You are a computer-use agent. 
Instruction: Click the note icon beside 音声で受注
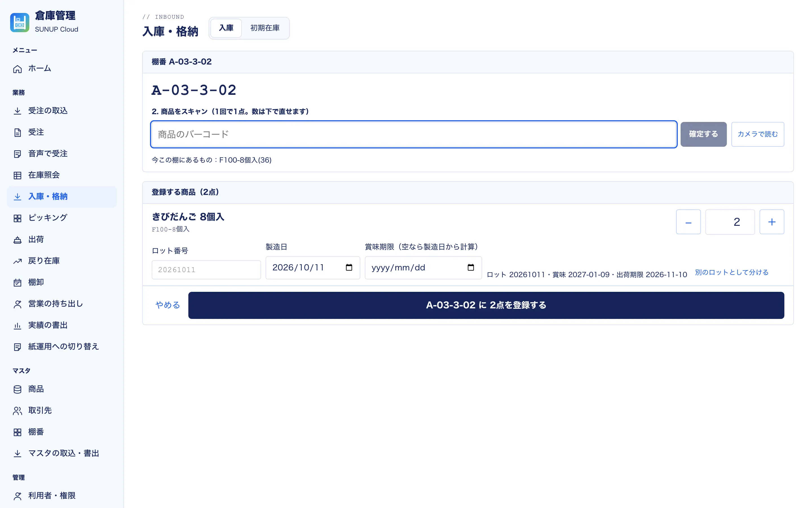(x=17, y=154)
